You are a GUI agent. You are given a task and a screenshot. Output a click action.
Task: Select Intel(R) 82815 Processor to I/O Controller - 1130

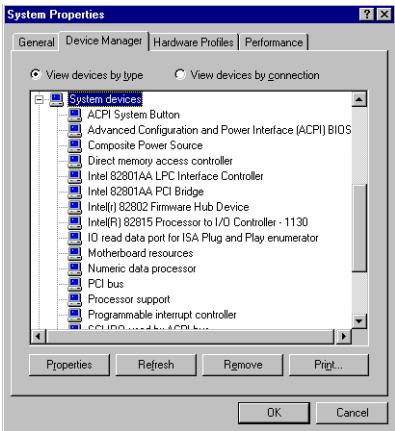tap(198, 222)
